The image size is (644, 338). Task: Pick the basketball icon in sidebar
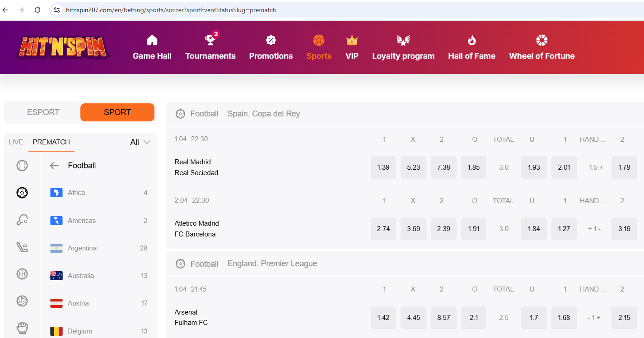(x=22, y=274)
